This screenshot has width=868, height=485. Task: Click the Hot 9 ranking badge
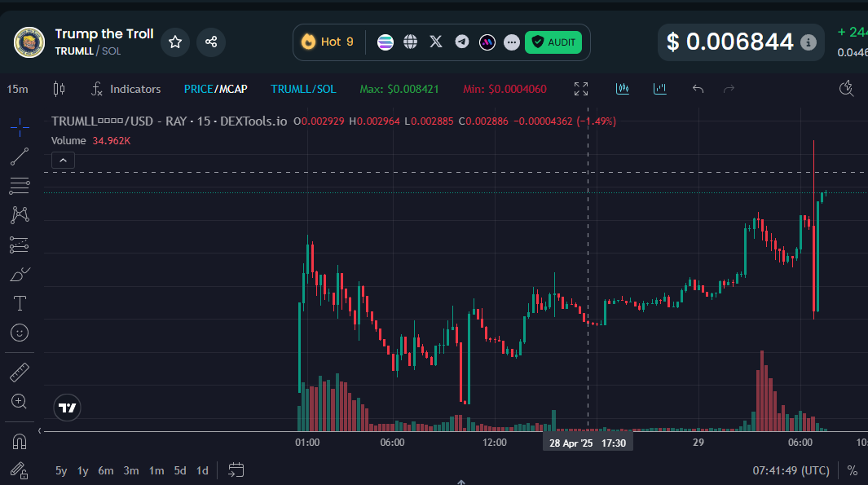327,42
